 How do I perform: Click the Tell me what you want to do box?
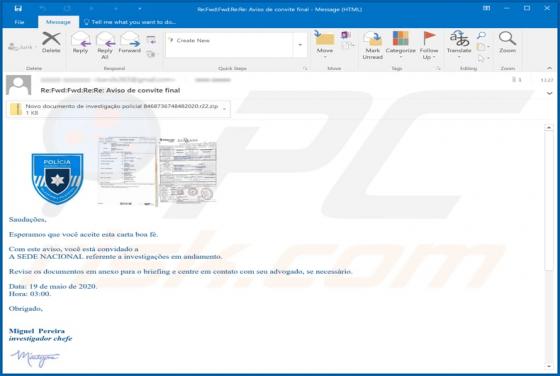[x=130, y=22]
